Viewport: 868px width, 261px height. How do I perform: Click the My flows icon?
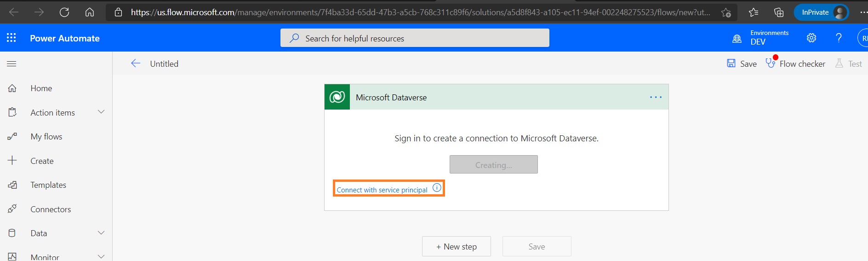click(x=12, y=136)
